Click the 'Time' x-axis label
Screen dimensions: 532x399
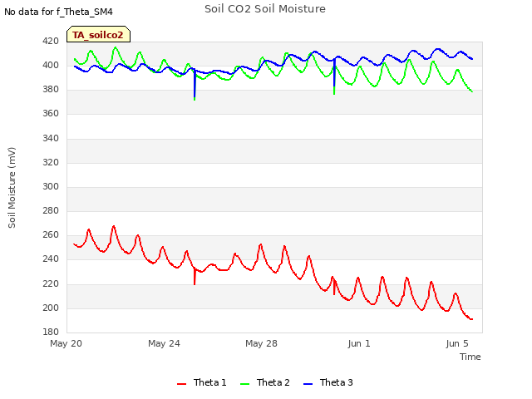tap(470, 357)
